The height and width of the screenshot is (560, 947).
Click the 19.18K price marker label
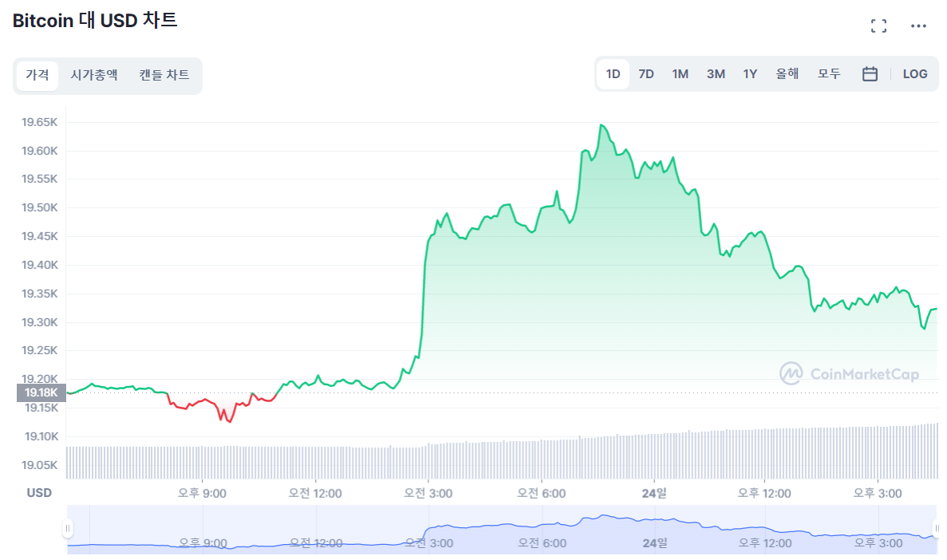tap(41, 392)
